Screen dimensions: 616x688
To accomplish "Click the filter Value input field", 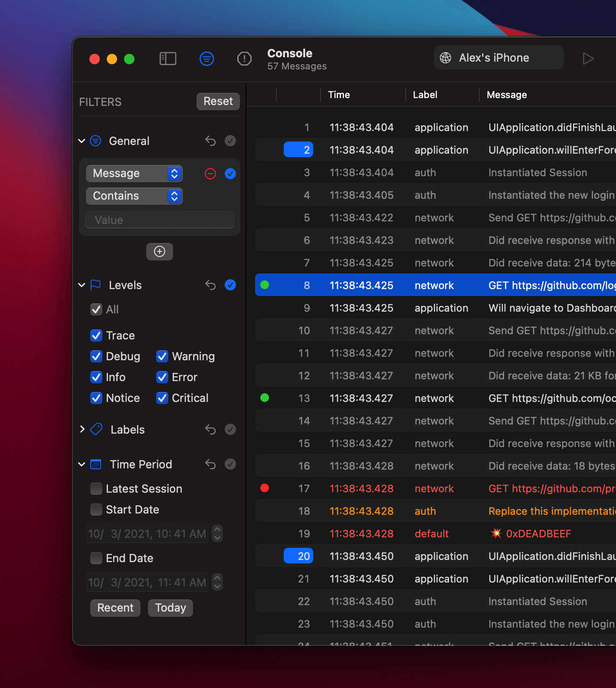I will (160, 220).
